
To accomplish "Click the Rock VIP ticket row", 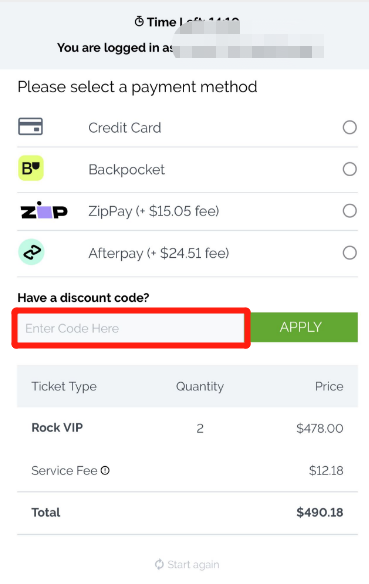I will point(187,428).
